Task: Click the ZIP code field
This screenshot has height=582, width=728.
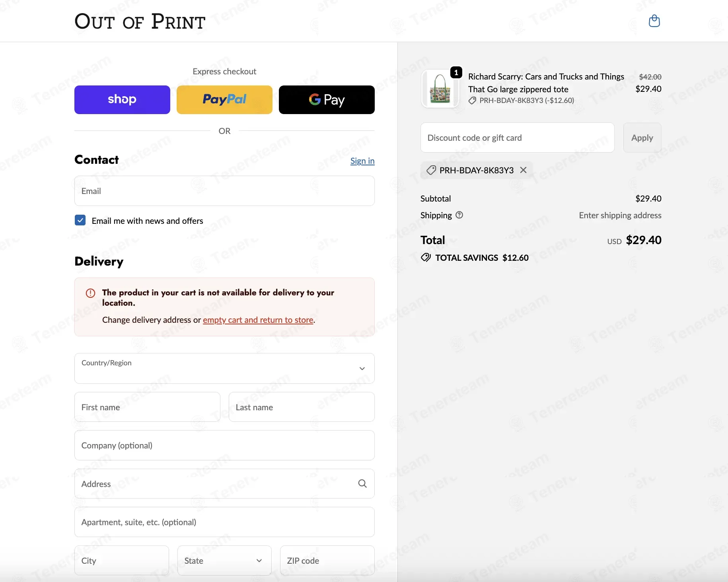Action: point(327,561)
